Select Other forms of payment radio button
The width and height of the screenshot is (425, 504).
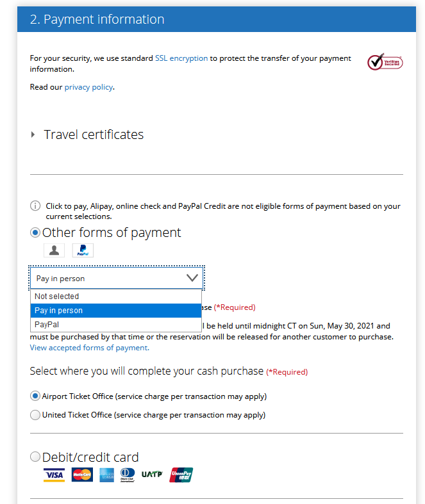35,232
